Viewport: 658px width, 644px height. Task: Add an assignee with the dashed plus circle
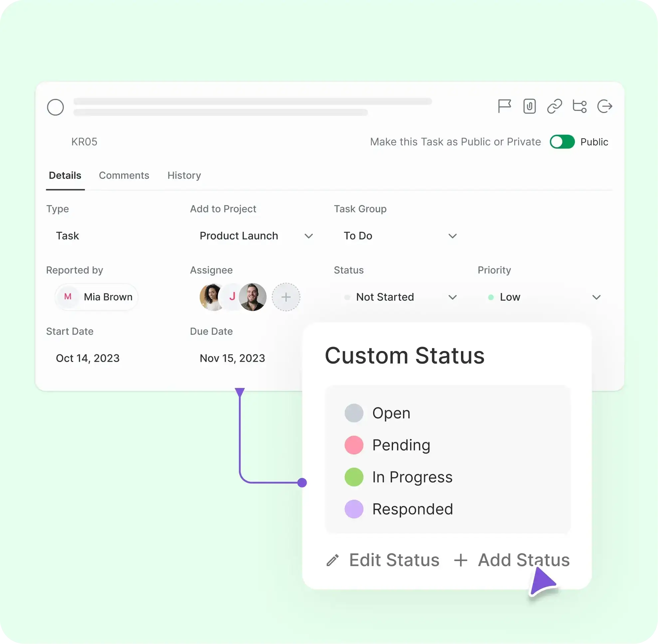(x=286, y=297)
